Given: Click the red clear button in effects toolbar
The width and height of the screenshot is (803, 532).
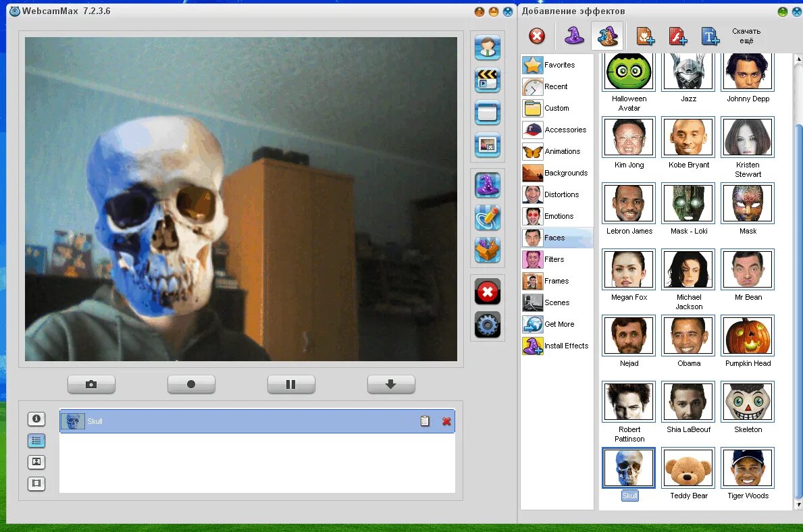Looking at the screenshot, I should tap(537, 36).
